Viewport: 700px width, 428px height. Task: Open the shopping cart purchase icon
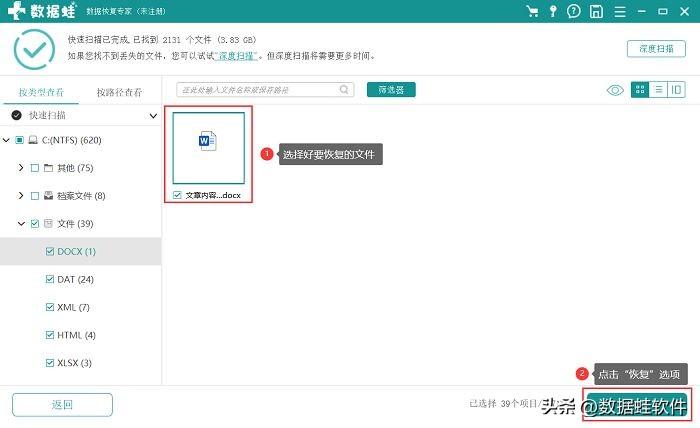click(x=532, y=11)
